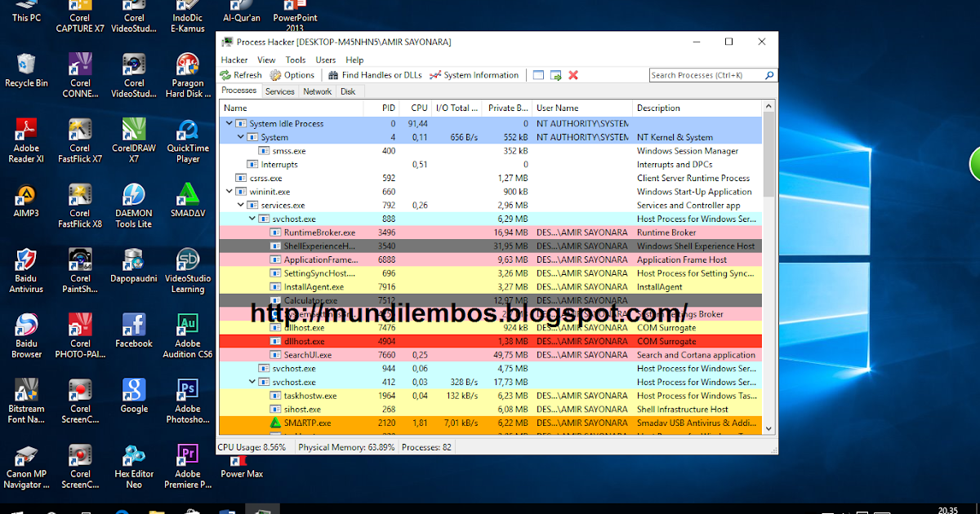
Task: Open Dapopaudni desktop icon
Action: [134, 266]
